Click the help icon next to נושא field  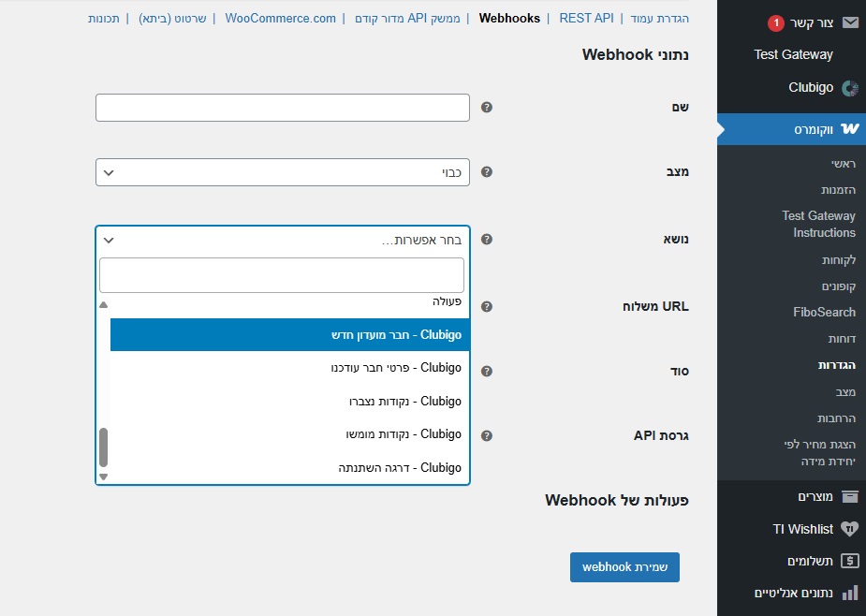487,240
